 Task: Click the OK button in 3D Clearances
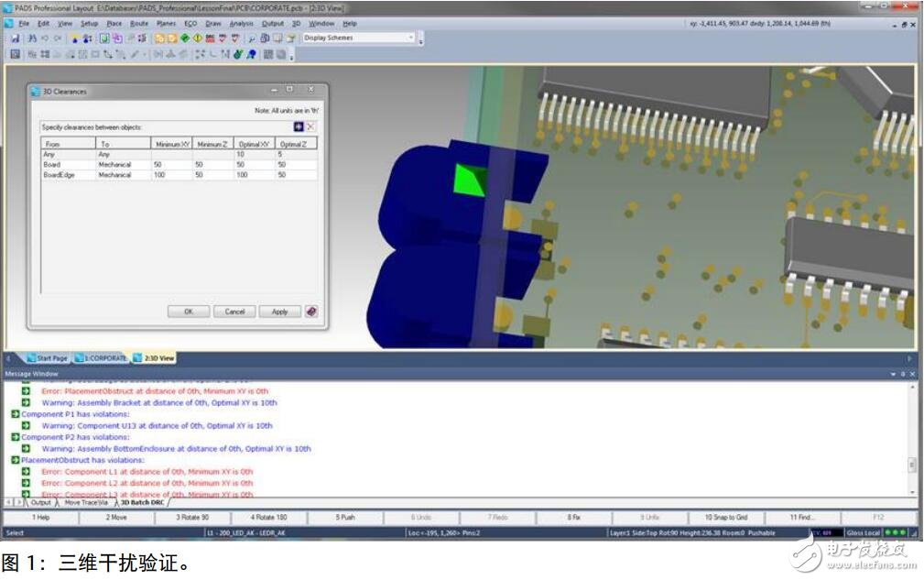pos(189,312)
